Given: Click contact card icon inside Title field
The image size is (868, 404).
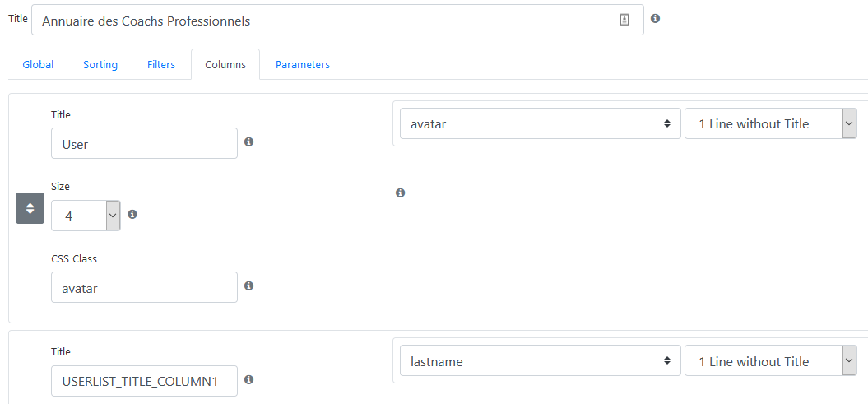Looking at the screenshot, I should (624, 21).
